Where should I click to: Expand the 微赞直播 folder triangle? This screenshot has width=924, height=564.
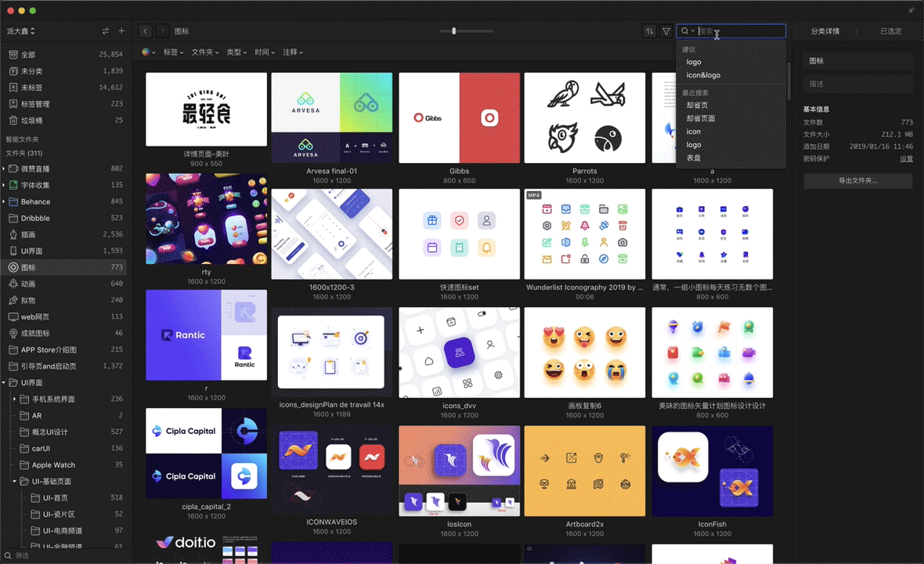[4, 168]
